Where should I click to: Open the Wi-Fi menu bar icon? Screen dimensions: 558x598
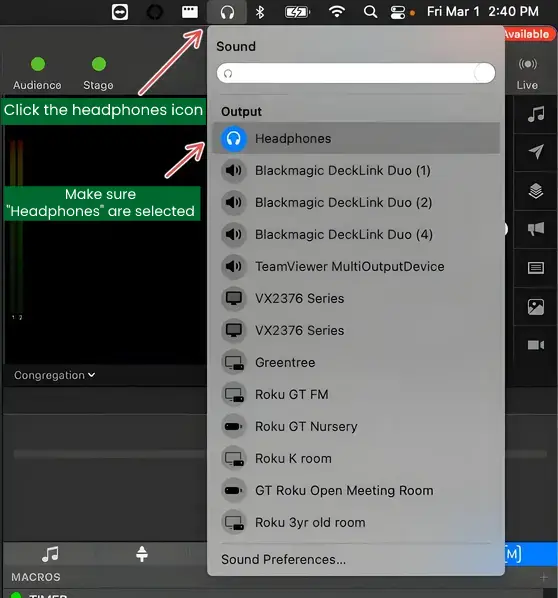pos(337,12)
